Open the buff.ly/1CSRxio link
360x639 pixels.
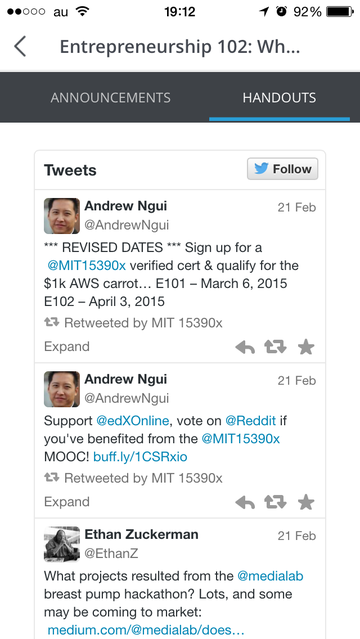(x=140, y=457)
